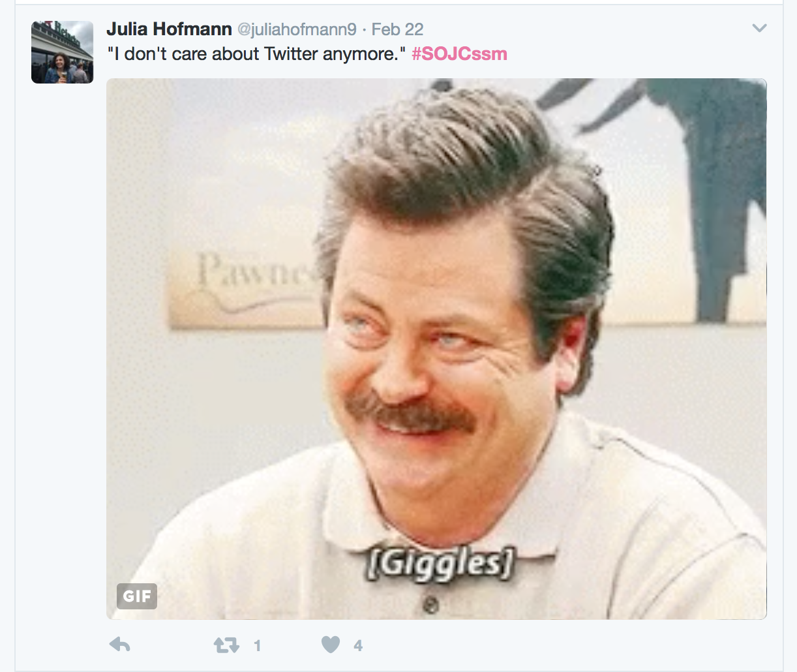Viewport: 797px width, 672px height.
Task: Click the shirt button below the Giggles caption
Action: 430,605
